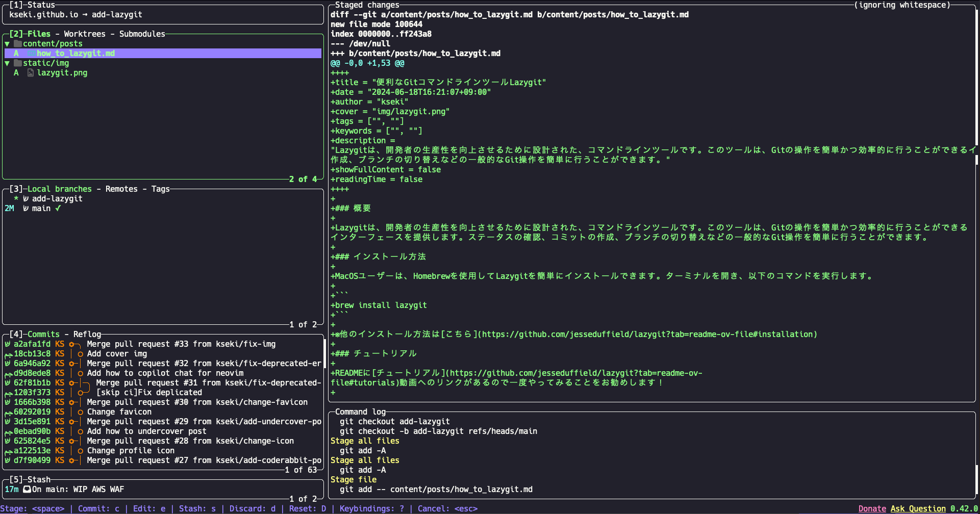Click branch icon beside main
Image resolution: width=980 pixels, height=514 pixels.
tap(26, 209)
